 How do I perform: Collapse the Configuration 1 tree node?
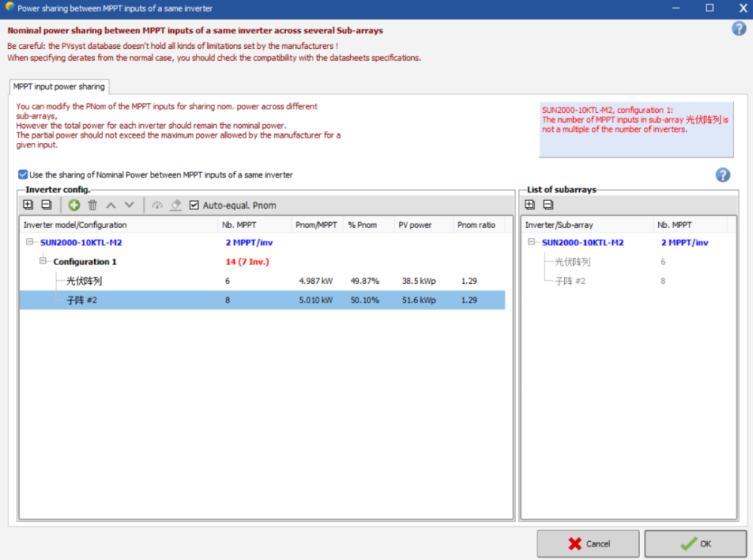pyautogui.click(x=43, y=261)
